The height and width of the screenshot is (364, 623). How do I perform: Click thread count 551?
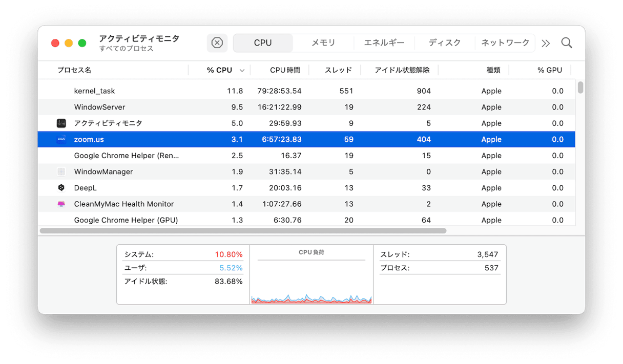[x=346, y=91]
